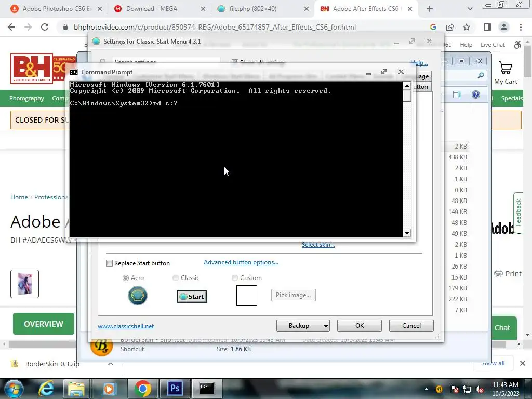The image size is (532, 399).
Task: Click OK in Classic Start settings
Action: click(x=360, y=326)
